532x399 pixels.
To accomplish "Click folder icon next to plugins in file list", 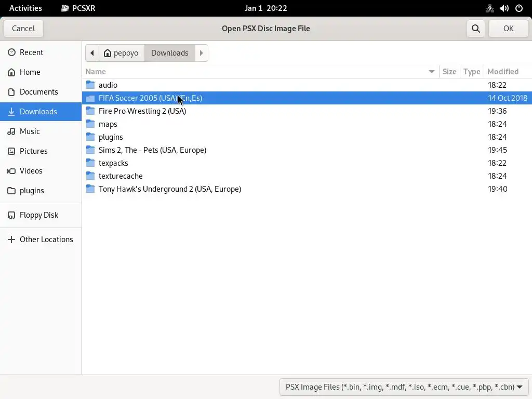I will coord(90,137).
